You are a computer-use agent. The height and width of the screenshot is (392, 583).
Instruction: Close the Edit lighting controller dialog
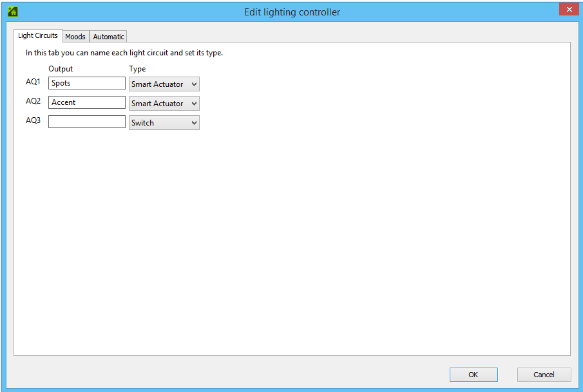(x=568, y=9)
